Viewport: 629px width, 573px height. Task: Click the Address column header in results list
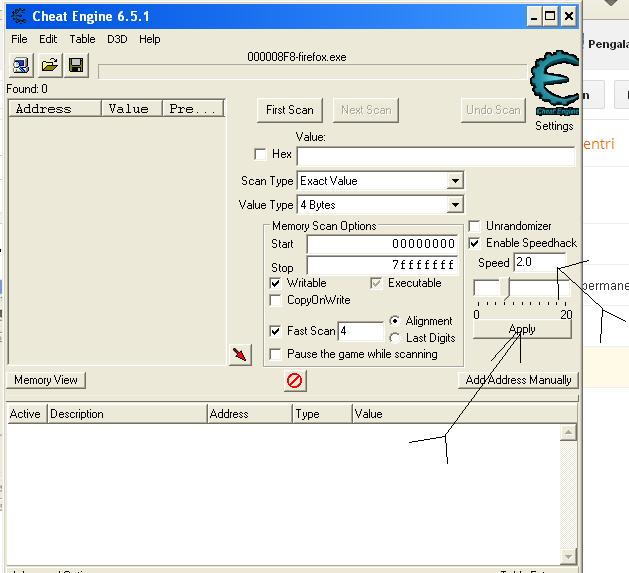[55, 109]
